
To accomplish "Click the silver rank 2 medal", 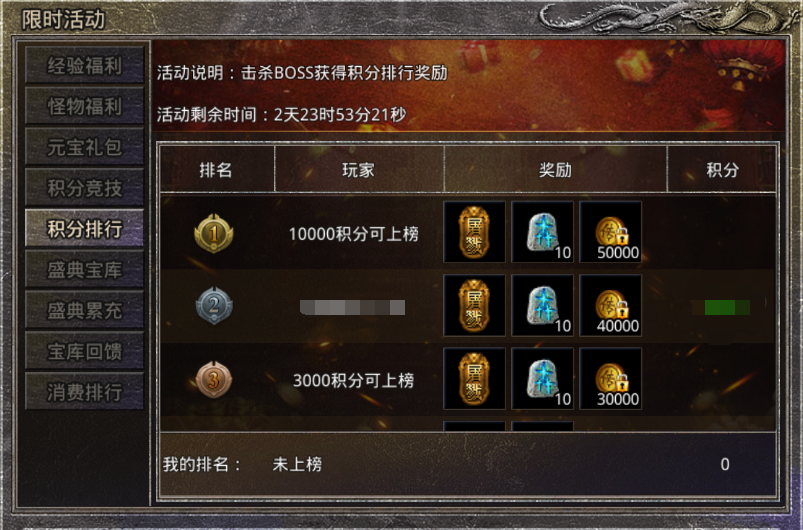I will [x=214, y=306].
